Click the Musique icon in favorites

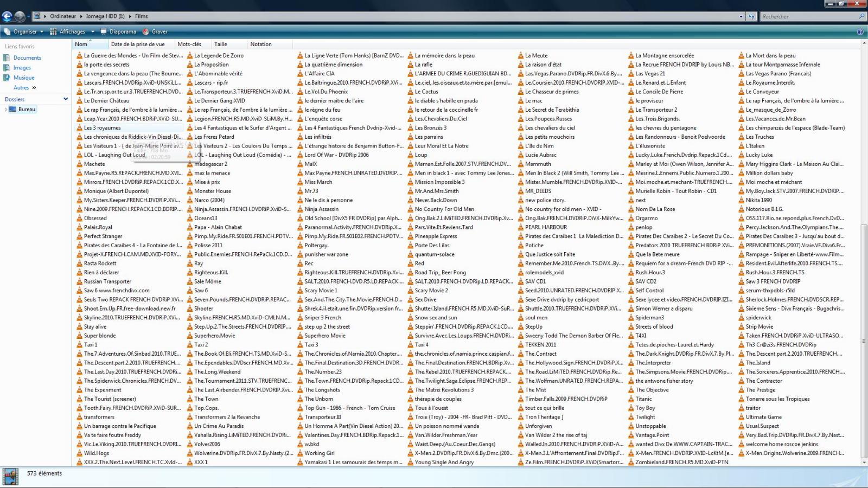coord(7,78)
